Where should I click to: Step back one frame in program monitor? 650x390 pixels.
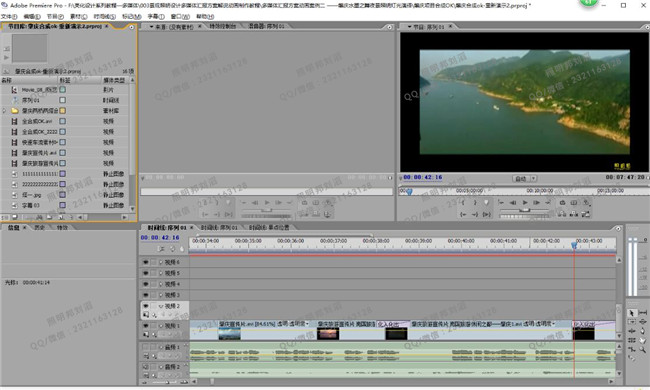click(x=513, y=202)
